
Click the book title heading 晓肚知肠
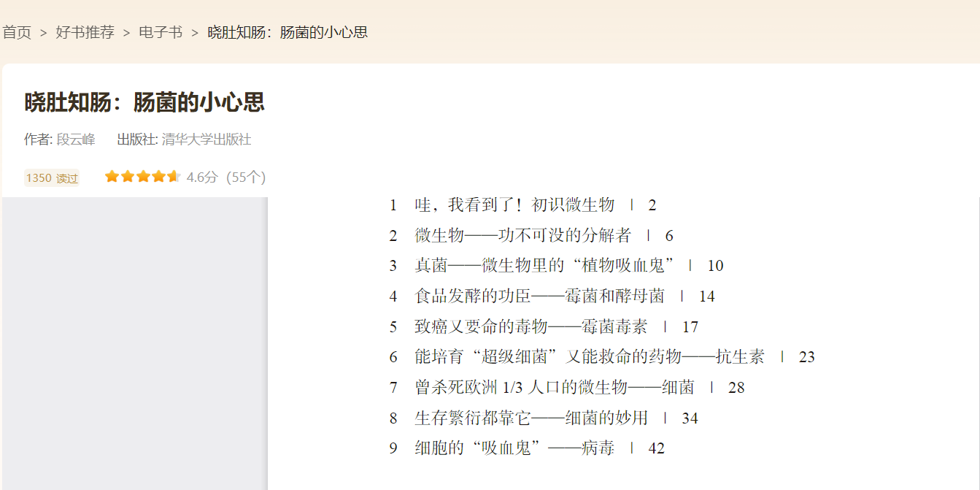point(144,102)
